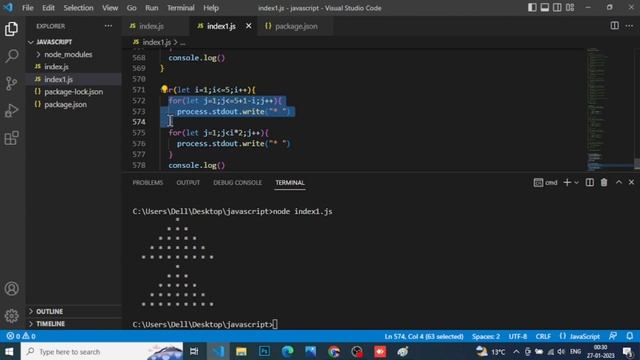640x360 pixels.
Task: Expand the Outline section
Action: click(73, 311)
